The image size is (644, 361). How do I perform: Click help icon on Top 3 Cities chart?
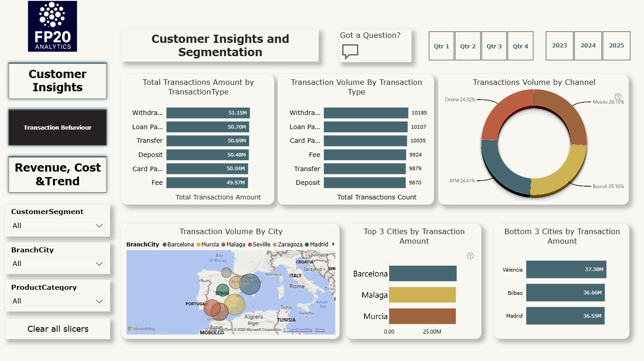click(470, 256)
